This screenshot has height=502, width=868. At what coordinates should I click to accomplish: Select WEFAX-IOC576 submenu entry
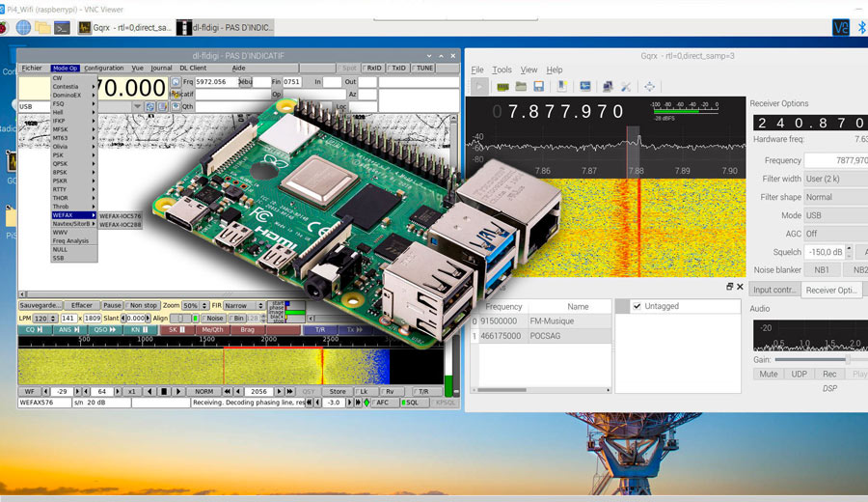click(121, 216)
